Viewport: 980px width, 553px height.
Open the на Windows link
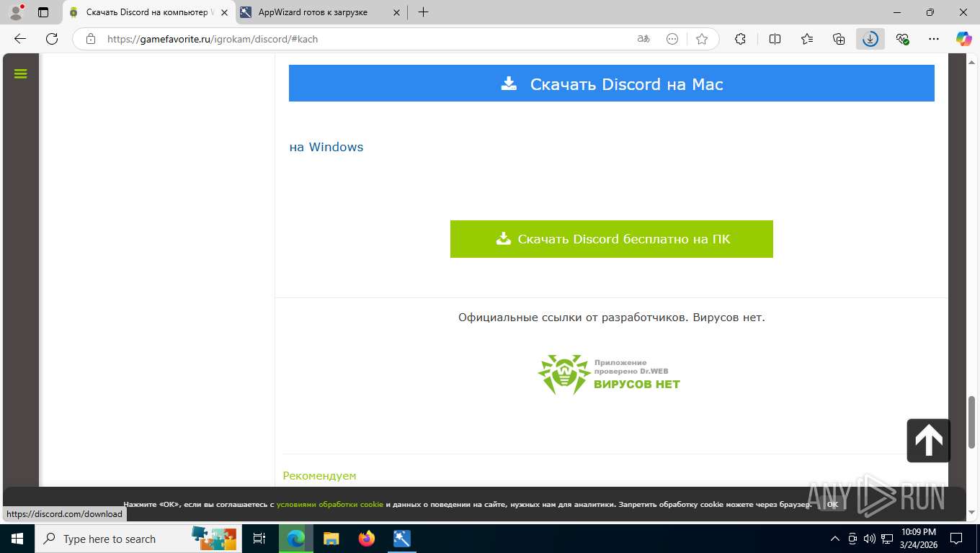point(326,147)
